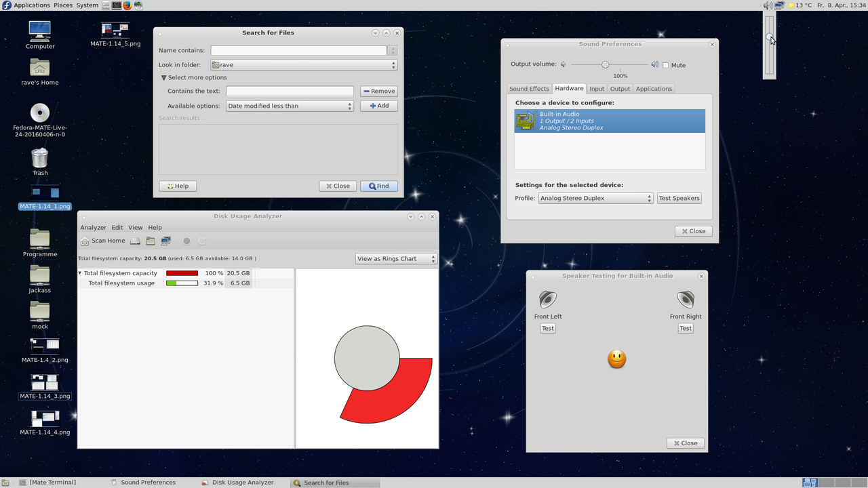Screen dimensions: 868x488
Task: Click the scan folder icon in toolbar
Action: tap(151, 241)
